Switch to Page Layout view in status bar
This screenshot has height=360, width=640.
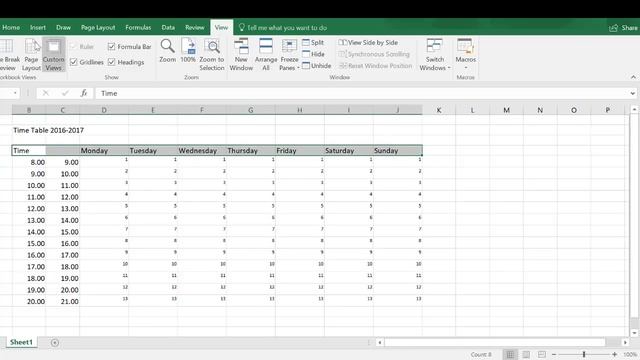click(526, 354)
